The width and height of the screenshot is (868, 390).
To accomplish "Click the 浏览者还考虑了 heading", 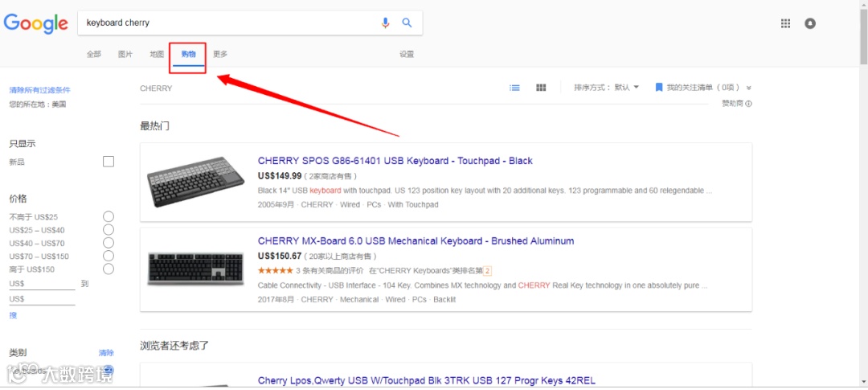I will pos(174,347).
